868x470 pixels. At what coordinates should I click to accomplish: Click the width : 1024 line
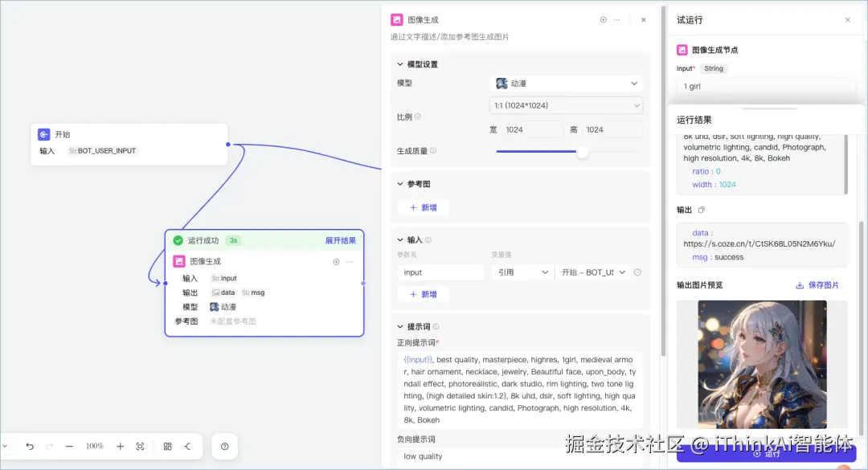tap(714, 184)
